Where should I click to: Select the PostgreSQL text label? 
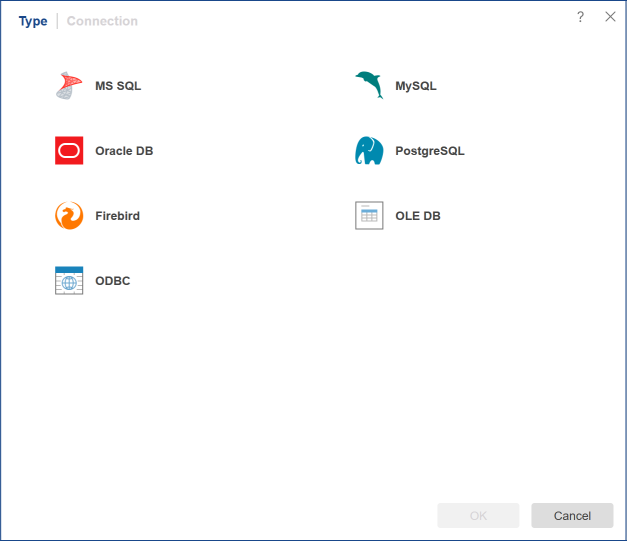click(429, 151)
